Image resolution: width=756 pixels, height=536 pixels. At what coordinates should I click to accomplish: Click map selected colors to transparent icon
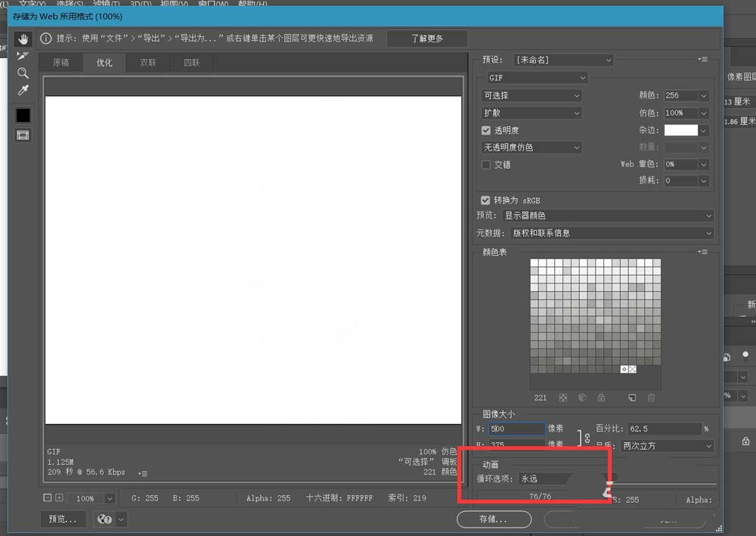[563, 398]
